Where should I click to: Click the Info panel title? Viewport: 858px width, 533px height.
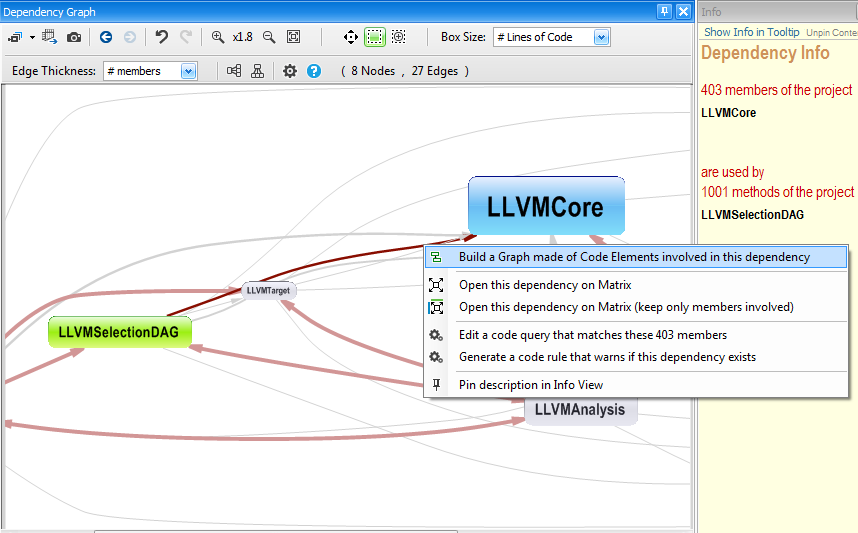pos(711,11)
